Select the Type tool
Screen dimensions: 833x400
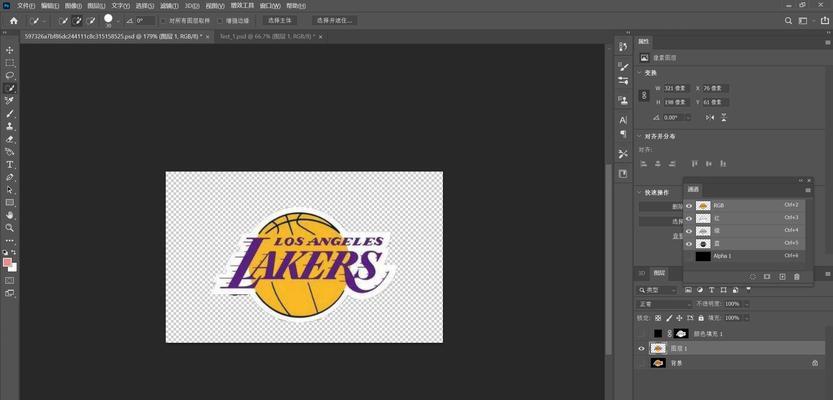coord(10,165)
